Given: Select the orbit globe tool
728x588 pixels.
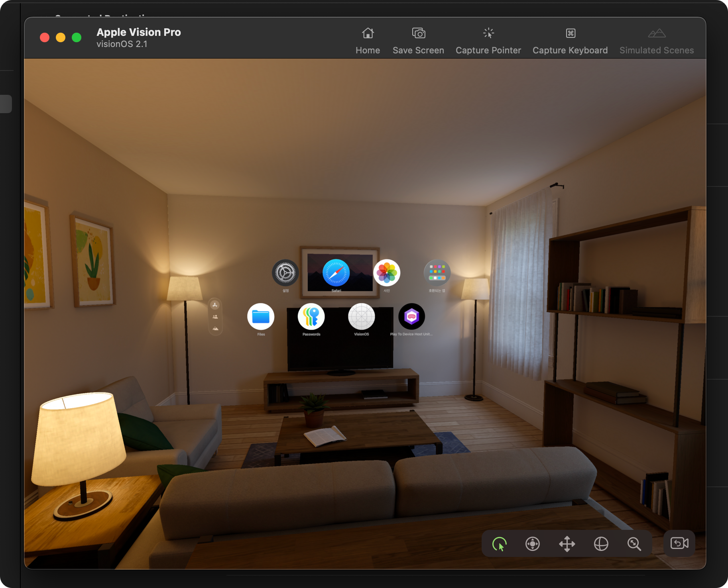Looking at the screenshot, I should pos(601,544).
